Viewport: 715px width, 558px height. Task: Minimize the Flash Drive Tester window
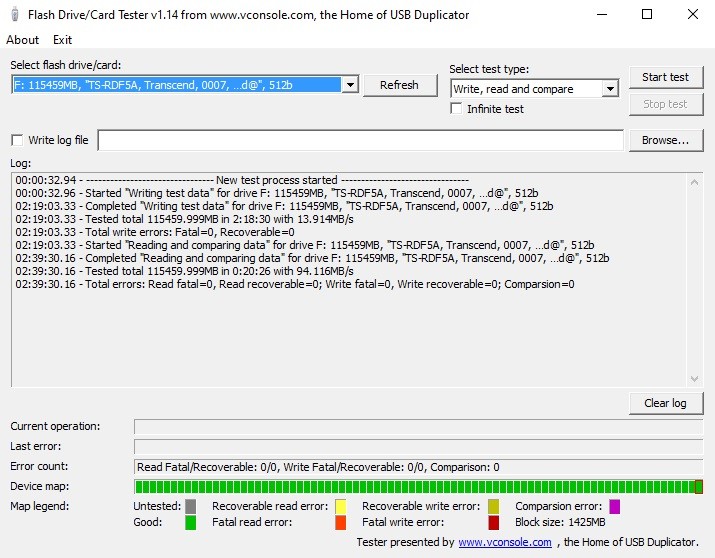coord(602,15)
